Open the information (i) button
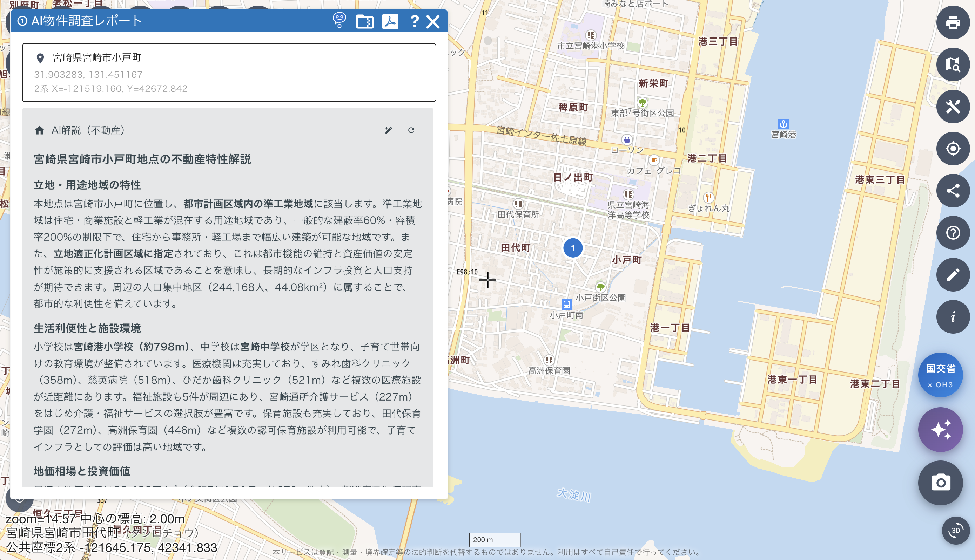This screenshot has width=975, height=560. [952, 317]
